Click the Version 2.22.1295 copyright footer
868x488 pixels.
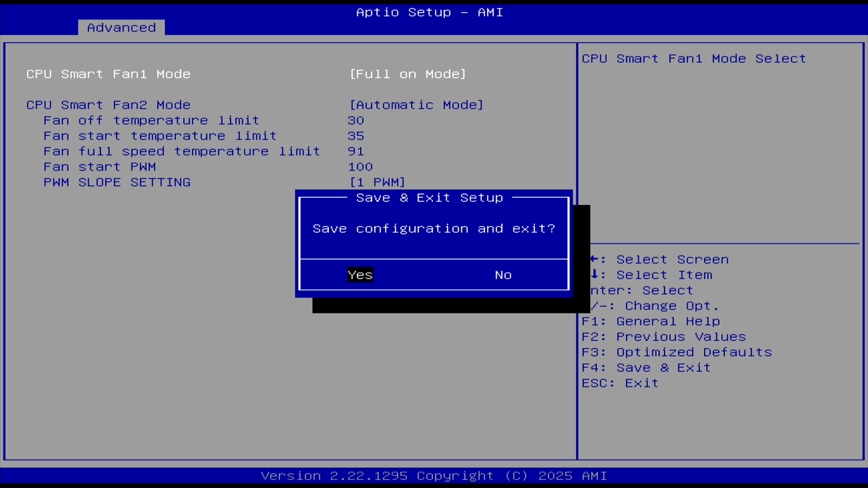click(x=434, y=476)
